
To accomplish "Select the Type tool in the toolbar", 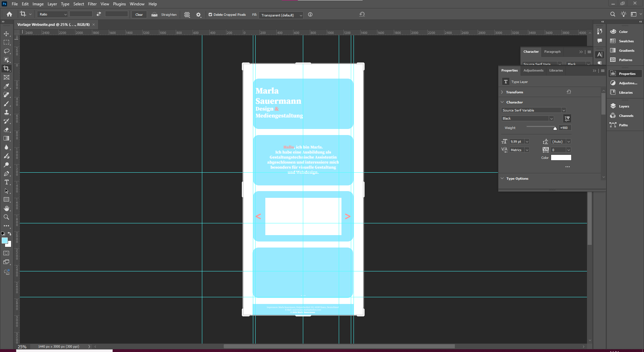I will click(x=6, y=182).
